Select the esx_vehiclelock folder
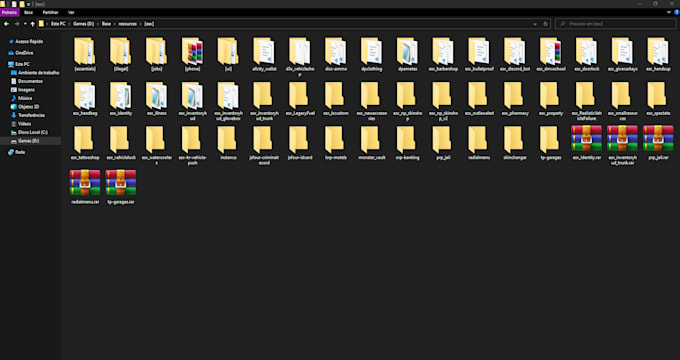680x360 pixels. click(121, 143)
